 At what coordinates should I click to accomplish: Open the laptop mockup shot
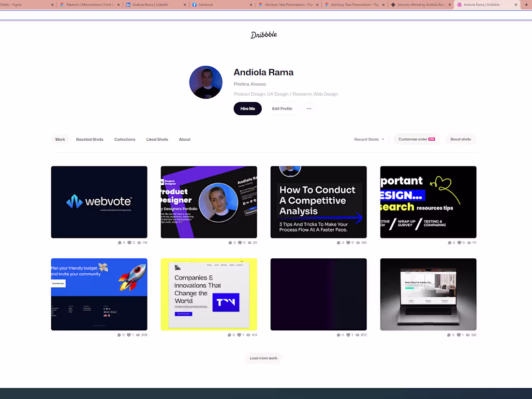coord(428,294)
